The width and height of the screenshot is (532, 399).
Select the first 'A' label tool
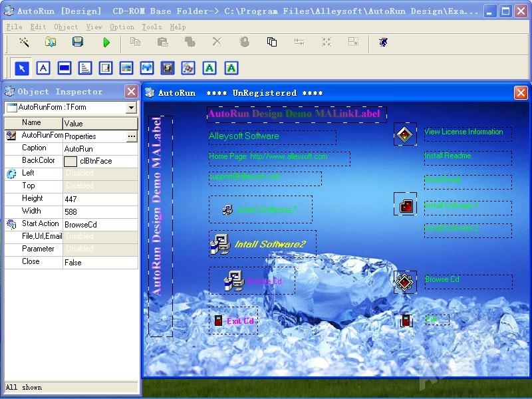[x=43, y=68]
